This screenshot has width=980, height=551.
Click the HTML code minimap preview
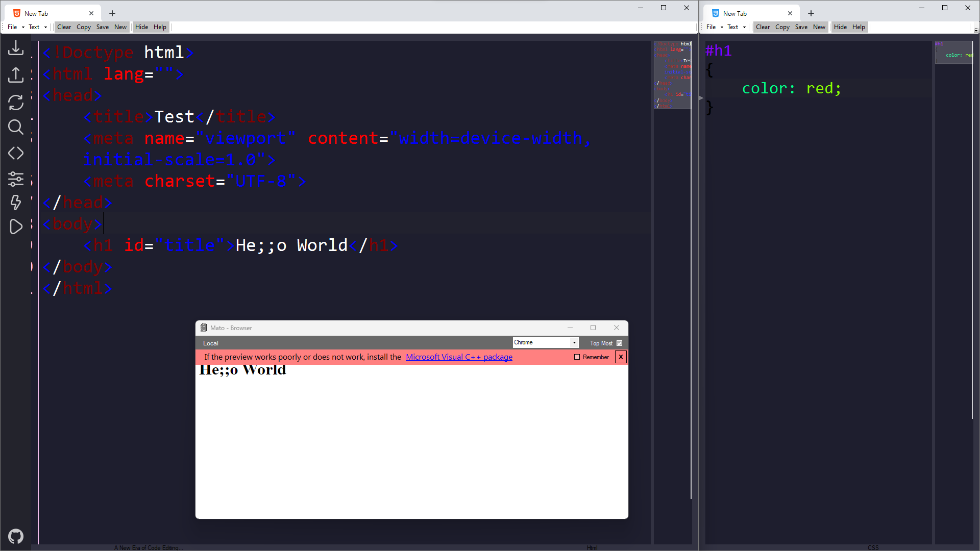[673, 75]
